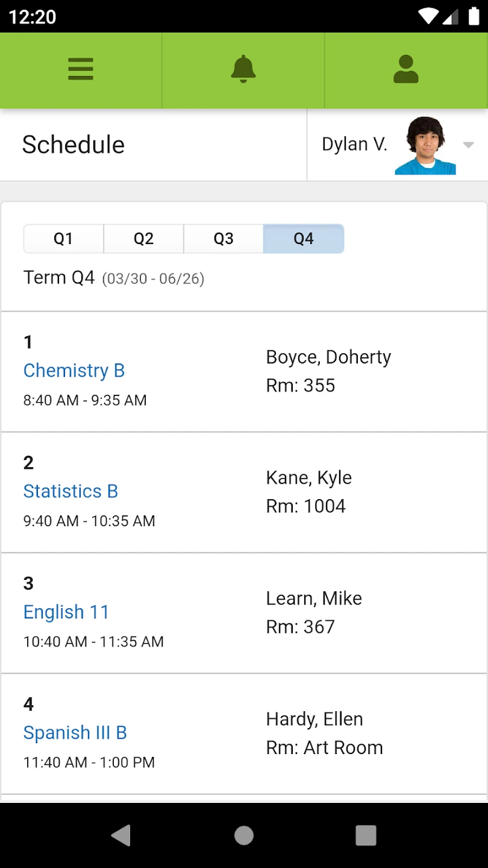Screen dimensions: 488x868
Task: Tap Dylan V. profile photo
Action: point(425,145)
